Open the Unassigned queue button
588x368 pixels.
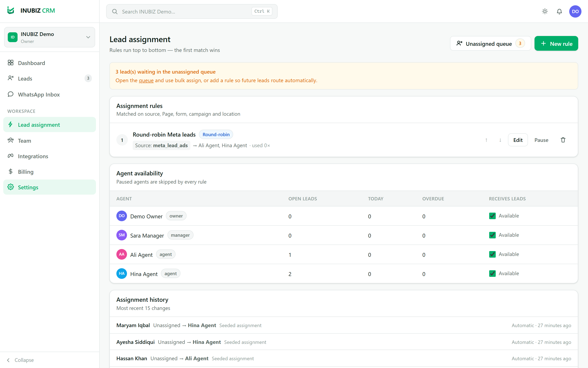point(490,44)
